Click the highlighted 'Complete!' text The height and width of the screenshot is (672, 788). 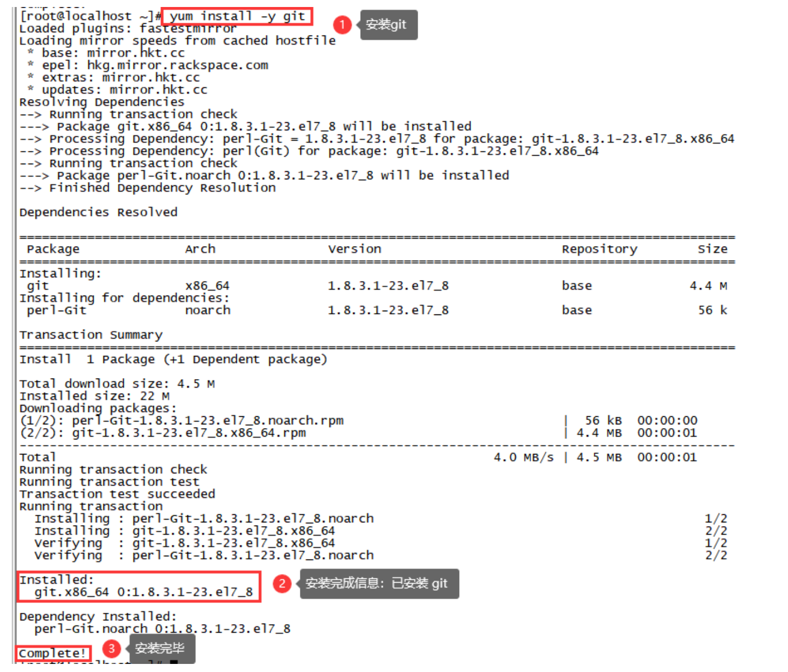(53, 653)
